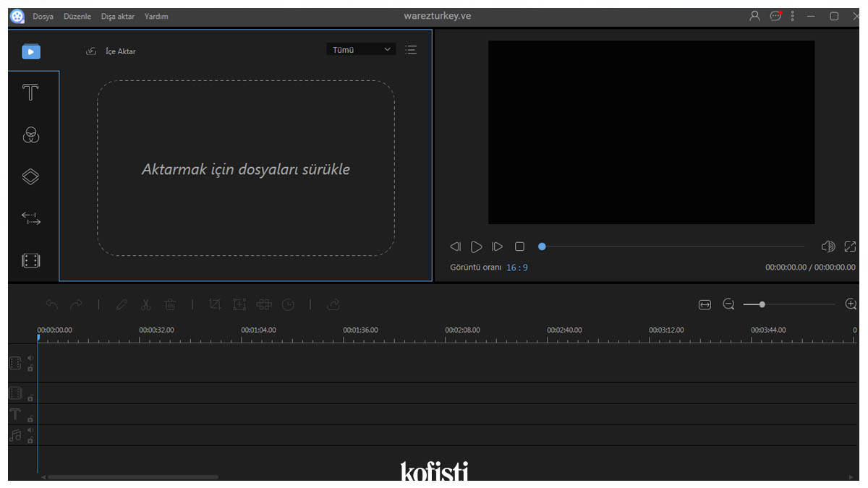Click the trash delete icon in timeline toolbar

170,304
